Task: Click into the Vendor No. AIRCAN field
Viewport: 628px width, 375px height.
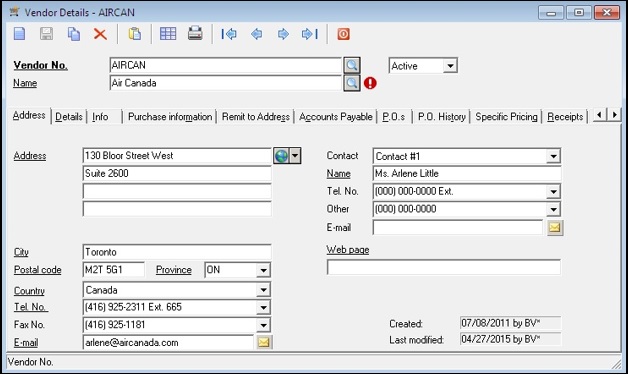Action: click(225, 65)
